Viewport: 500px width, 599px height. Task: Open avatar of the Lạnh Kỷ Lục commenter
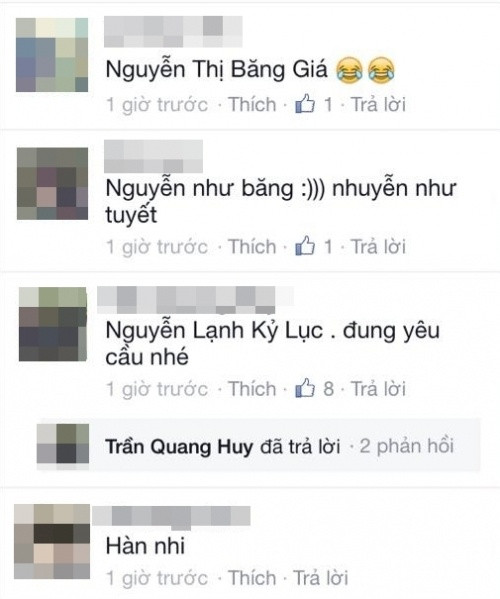[53, 324]
